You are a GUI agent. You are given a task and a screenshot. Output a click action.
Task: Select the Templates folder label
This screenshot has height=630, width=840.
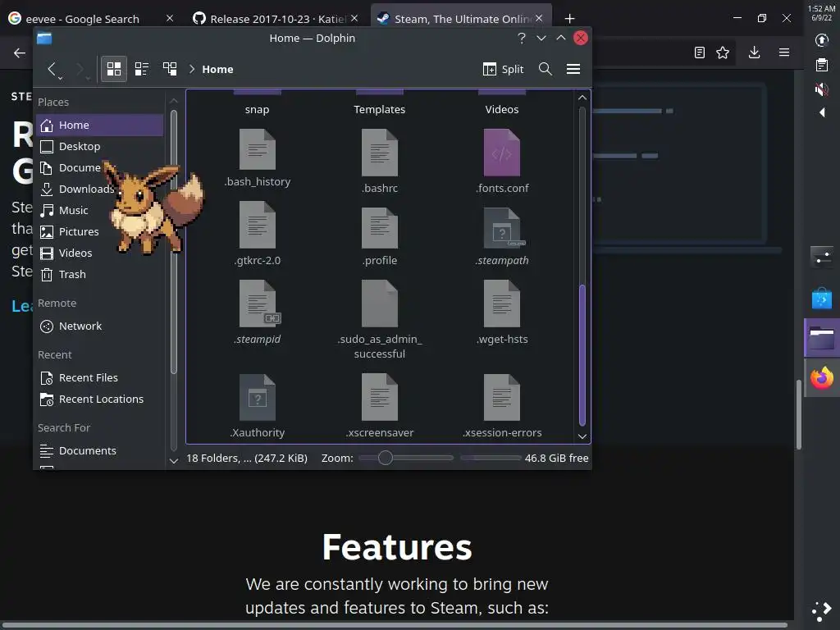coord(379,109)
